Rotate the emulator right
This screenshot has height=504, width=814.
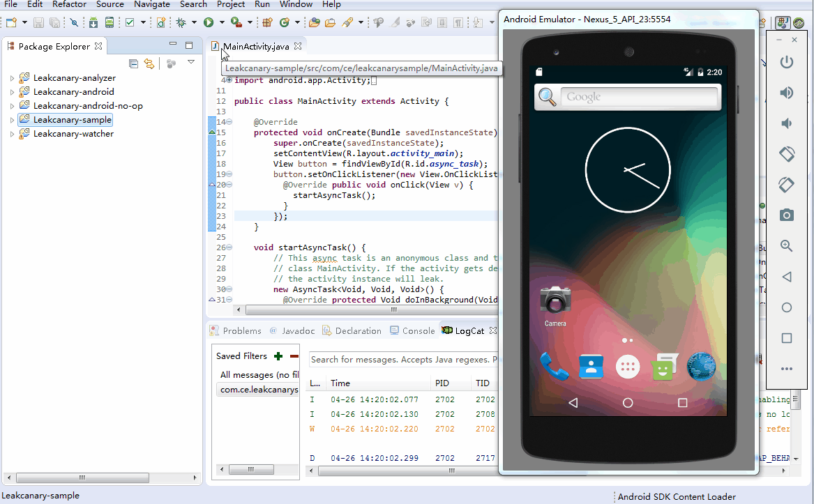pos(787,184)
